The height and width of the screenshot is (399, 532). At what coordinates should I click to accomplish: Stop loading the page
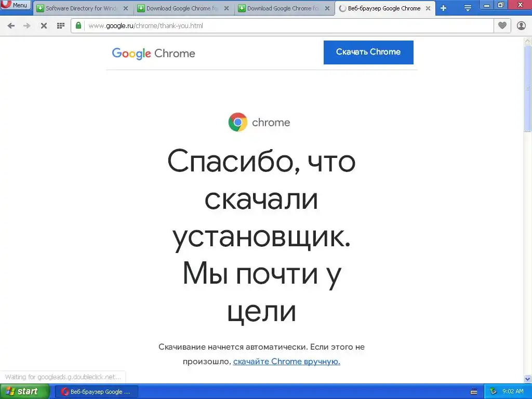[x=44, y=26]
